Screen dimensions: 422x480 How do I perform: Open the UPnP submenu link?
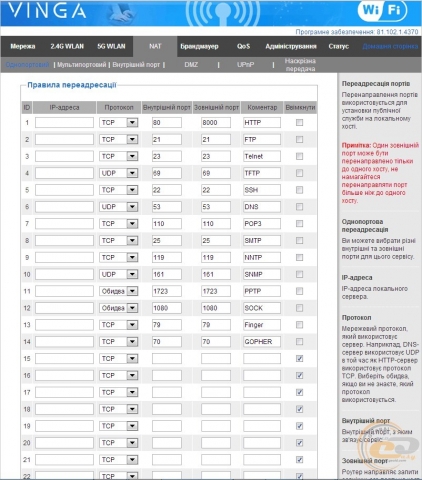coord(245,65)
